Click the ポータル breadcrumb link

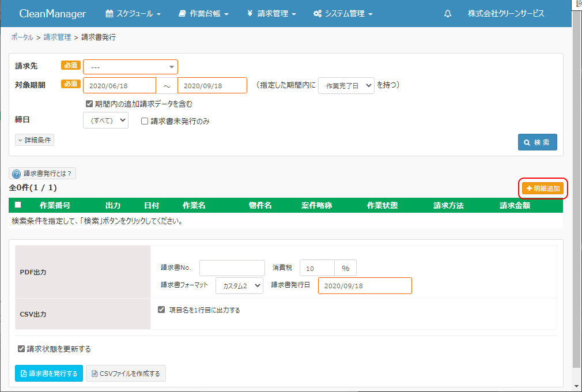22,37
